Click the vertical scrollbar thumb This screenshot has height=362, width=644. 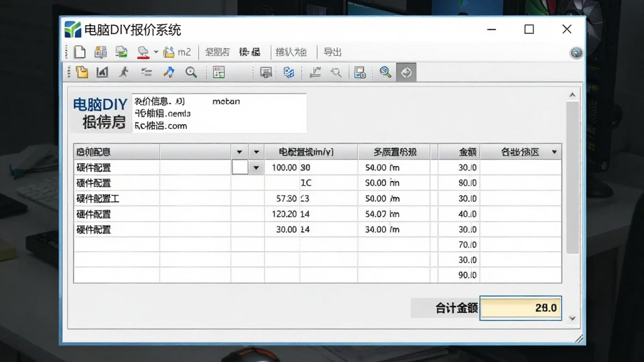coord(572,178)
